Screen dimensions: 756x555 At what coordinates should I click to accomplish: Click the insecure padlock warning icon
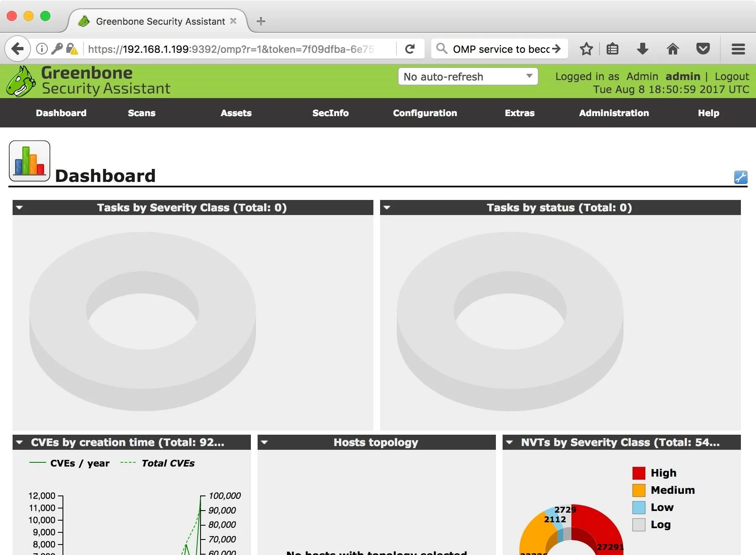(x=72, y=49)
